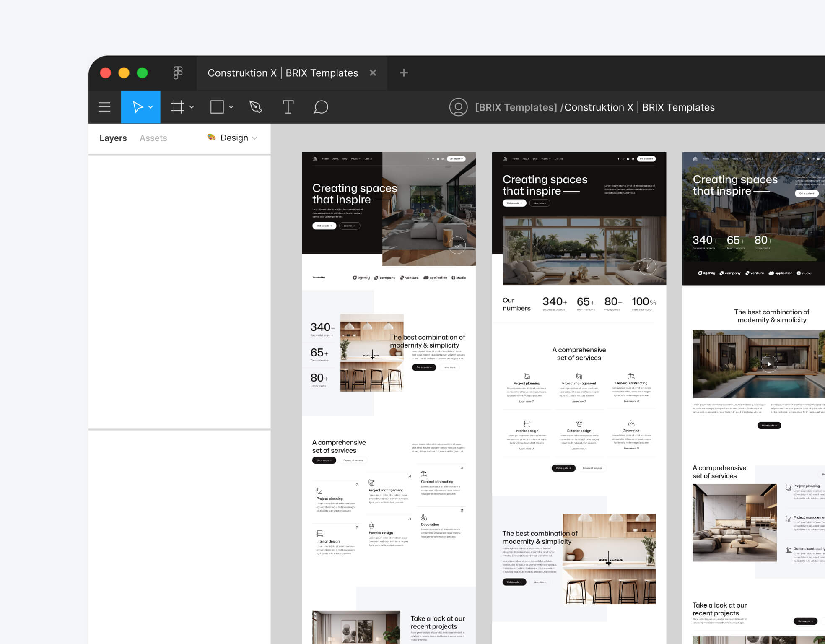Open the Comment tool
The image size is (825, 644).
coord(321,107)
